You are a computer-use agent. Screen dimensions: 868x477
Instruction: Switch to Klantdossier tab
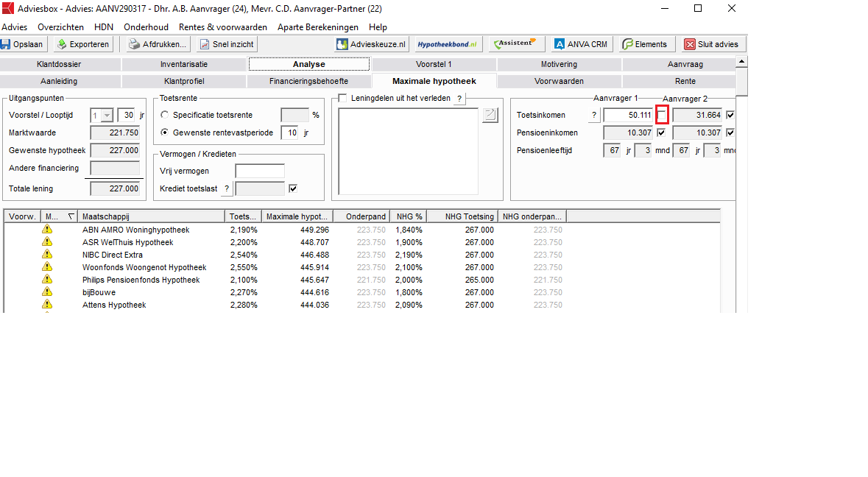click(59, 64)
